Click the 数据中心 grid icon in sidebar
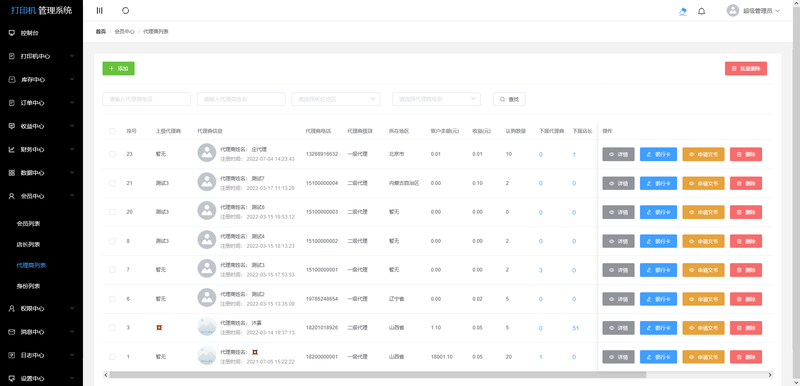Image resolution: width=800 pixels, height=386 pixels. click(12, 173)
